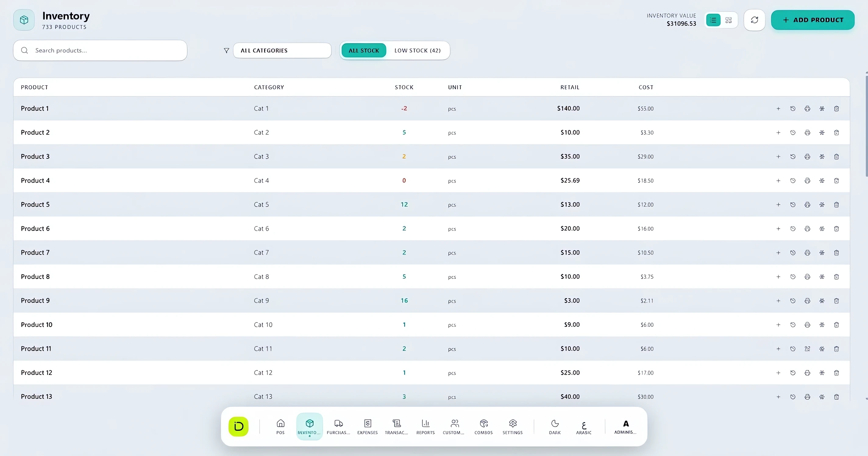The image size is (868, 456).
Task: Go to POS in bottom dock
Action: [x=280, y=427]
